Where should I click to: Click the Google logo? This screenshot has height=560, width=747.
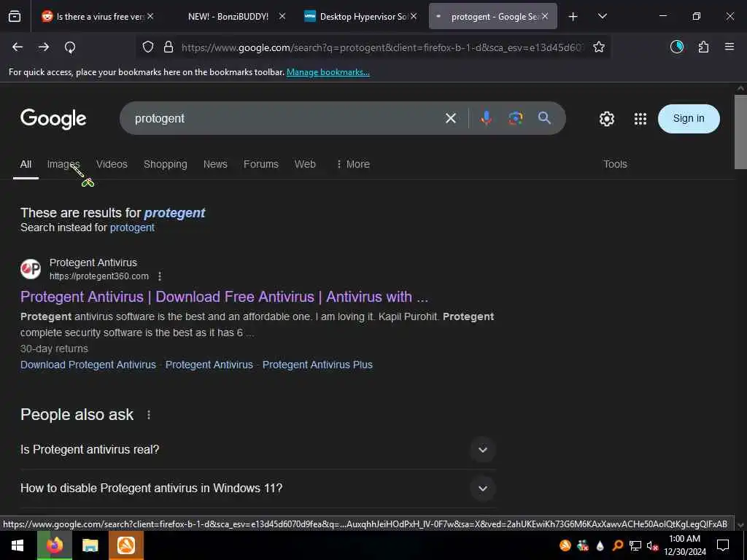(x=53, y=119)
